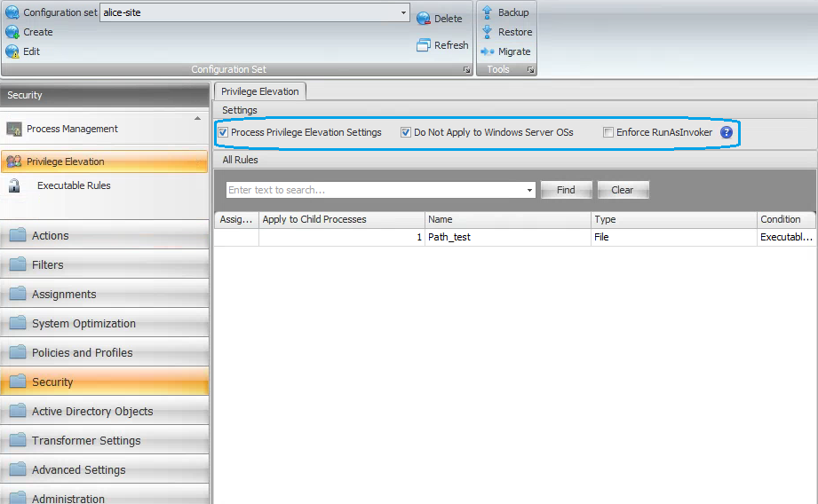Click the Refresh label
This screenshot has width=818, height=504.
point(451,45)
